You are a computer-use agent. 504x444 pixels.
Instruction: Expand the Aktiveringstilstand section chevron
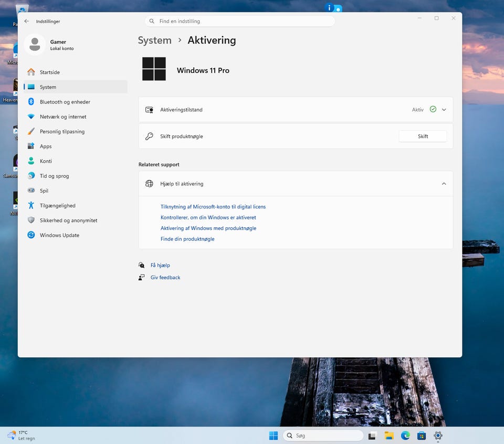(x=444, y=110)
